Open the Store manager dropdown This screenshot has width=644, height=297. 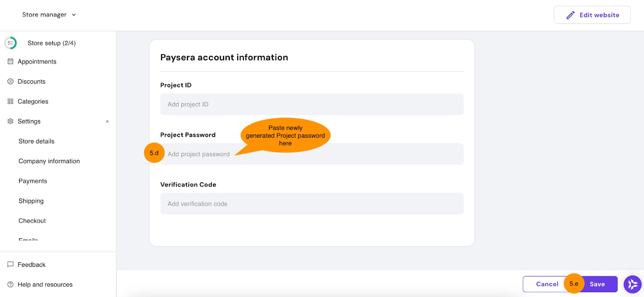pyautogui.click(x=49, y=15)
